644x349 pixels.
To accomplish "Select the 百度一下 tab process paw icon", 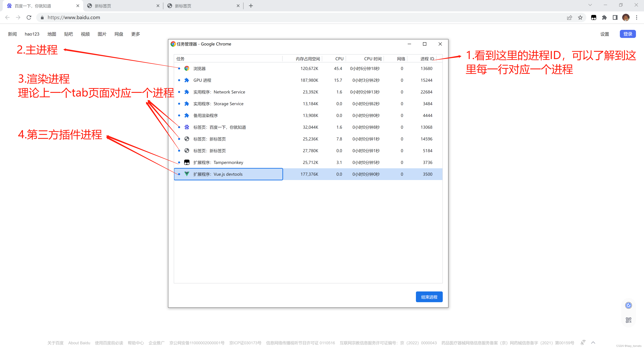I will (187, 127).
